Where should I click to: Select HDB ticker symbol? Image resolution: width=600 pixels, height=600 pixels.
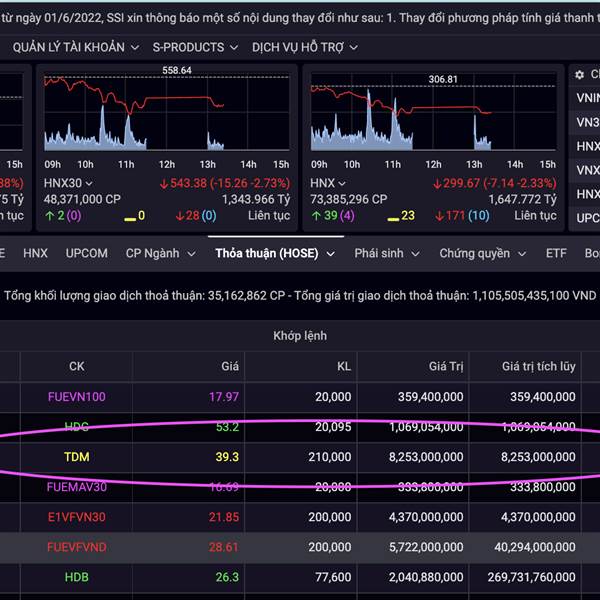77,577
